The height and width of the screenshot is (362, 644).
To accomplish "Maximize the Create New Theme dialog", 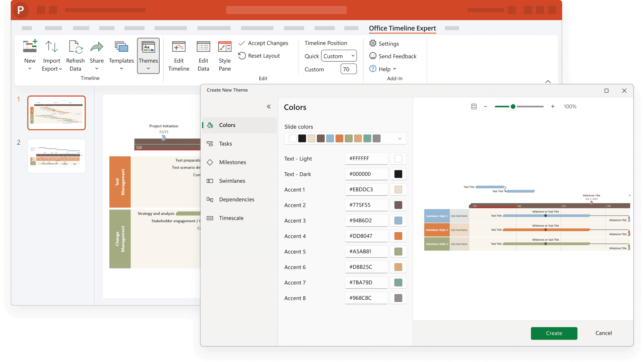I will [x=606, y=90].
